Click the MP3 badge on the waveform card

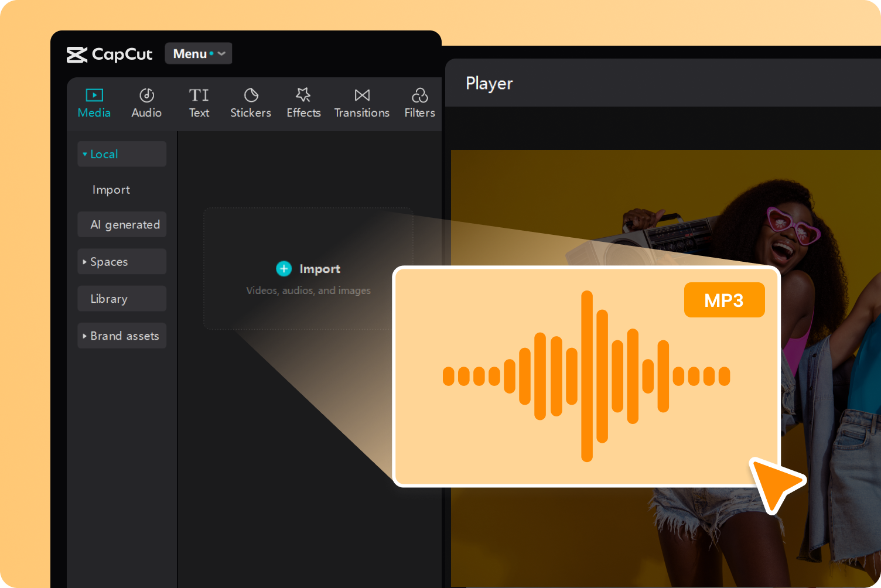click(724, 299)
